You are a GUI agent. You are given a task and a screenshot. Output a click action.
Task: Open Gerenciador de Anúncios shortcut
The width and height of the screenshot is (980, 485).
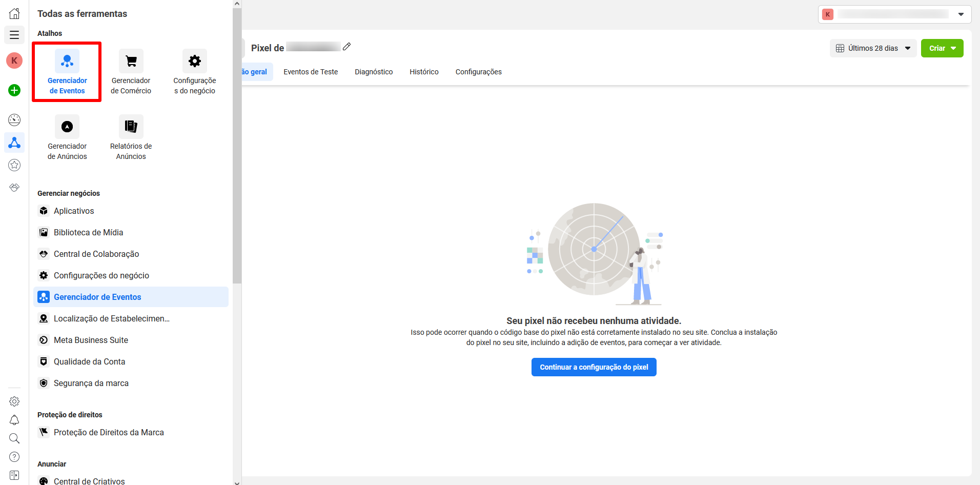[x=67, y=138]
